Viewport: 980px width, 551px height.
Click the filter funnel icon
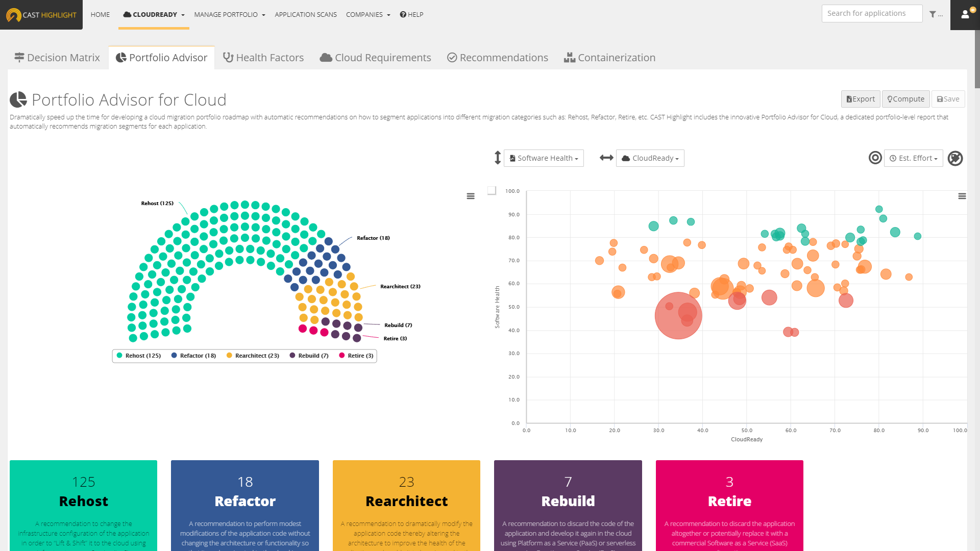pos(933,15)
